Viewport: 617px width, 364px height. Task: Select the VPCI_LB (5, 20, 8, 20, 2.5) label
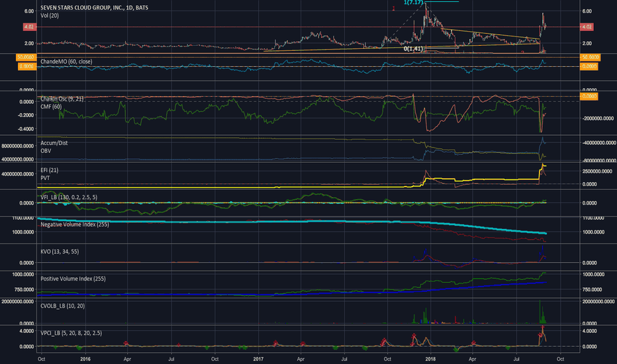[x=71, y=333]
